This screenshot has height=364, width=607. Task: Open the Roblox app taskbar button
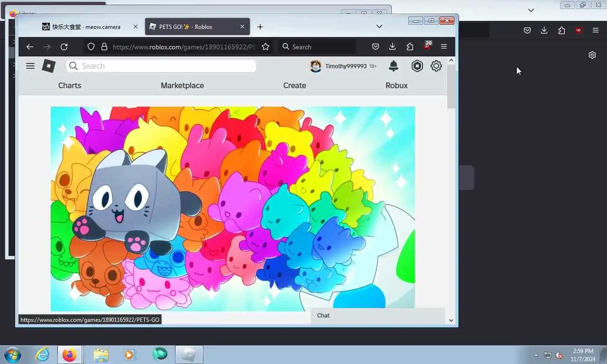189,355
